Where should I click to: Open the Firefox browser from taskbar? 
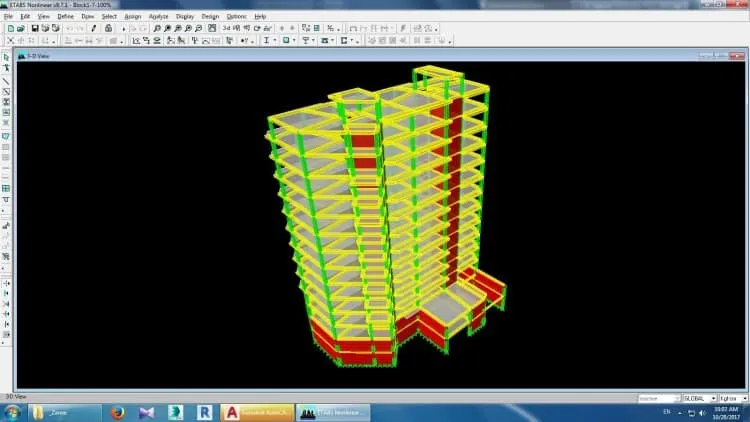117,412
